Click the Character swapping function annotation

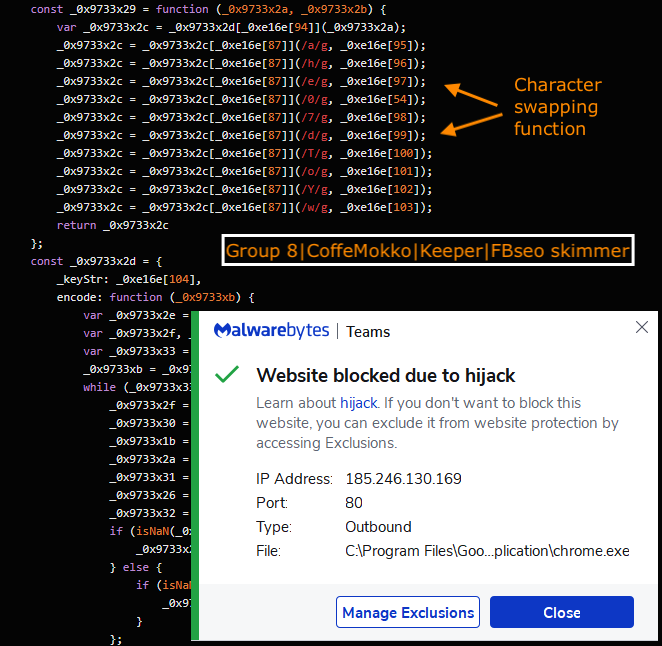coord(557,107)
